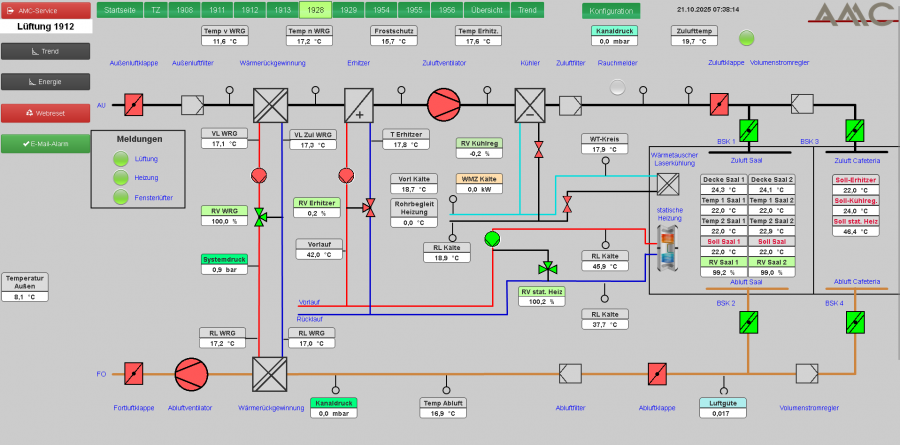
Task: Switch to the Übersicht tab
Action: tap(487, 9)
